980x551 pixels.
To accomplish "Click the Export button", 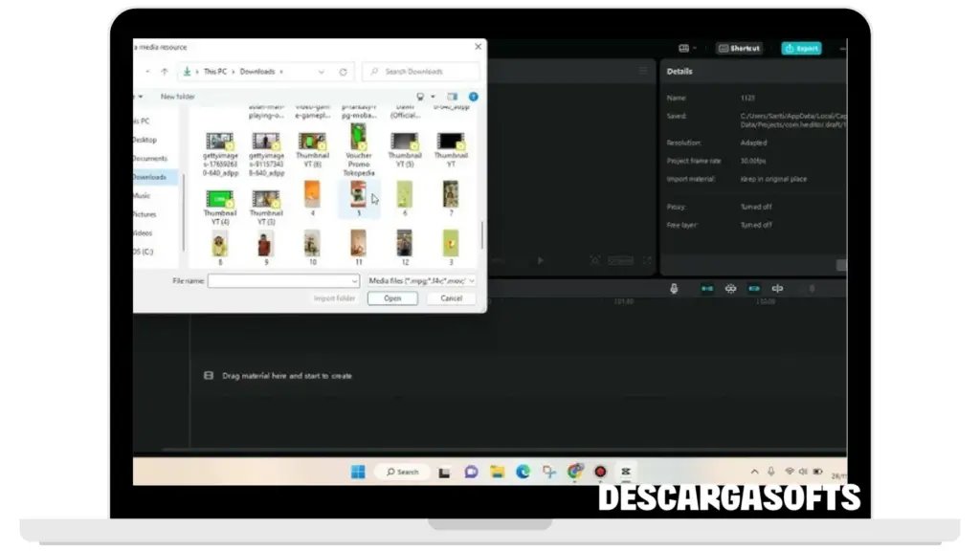I will 800,48.
